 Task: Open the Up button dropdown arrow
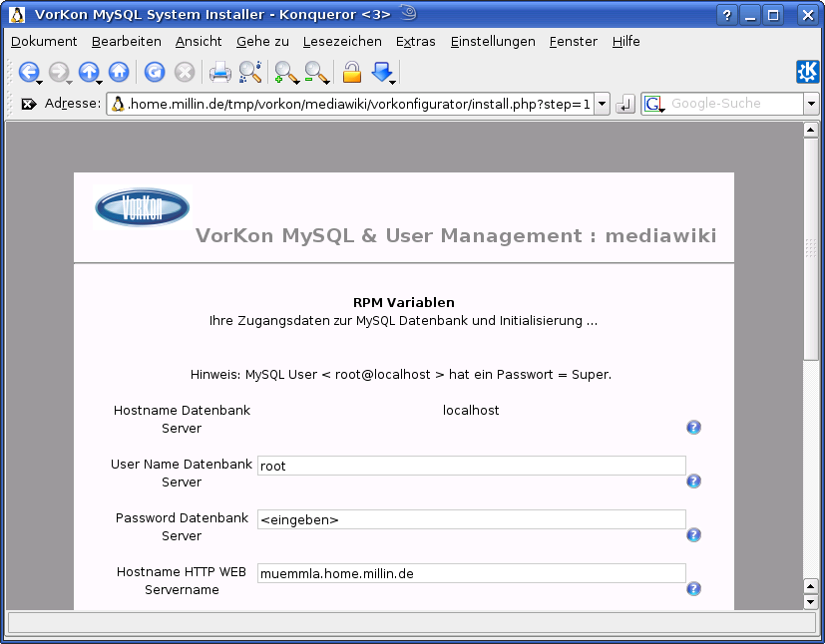click(100, 82)
